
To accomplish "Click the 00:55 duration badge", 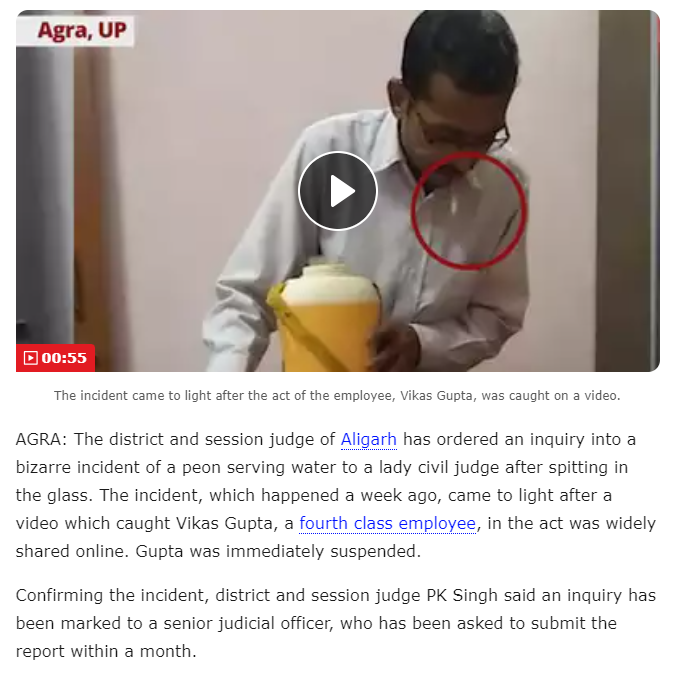I will pyautogui.click(x=56, y=358).
